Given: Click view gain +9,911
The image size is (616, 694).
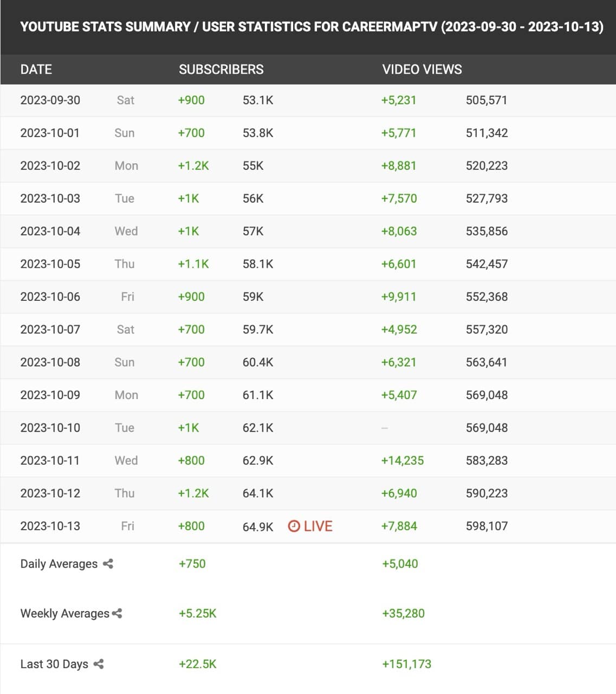Looking at the screenshot, I should click(399, 297).
